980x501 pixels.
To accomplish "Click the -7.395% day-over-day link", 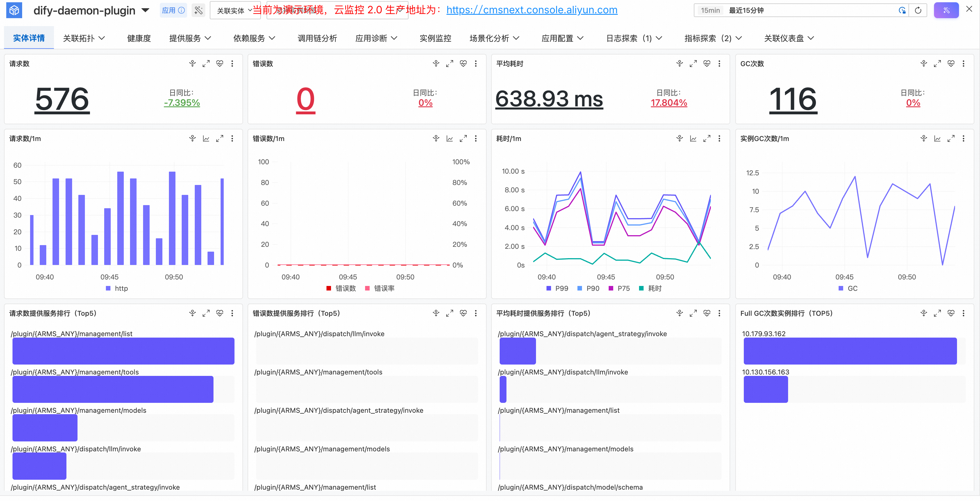I will click(182, 103).
